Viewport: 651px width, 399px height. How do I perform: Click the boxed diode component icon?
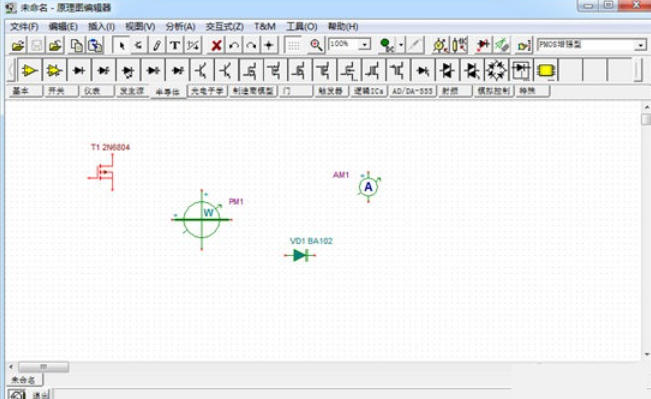click(x=521, y=70)
